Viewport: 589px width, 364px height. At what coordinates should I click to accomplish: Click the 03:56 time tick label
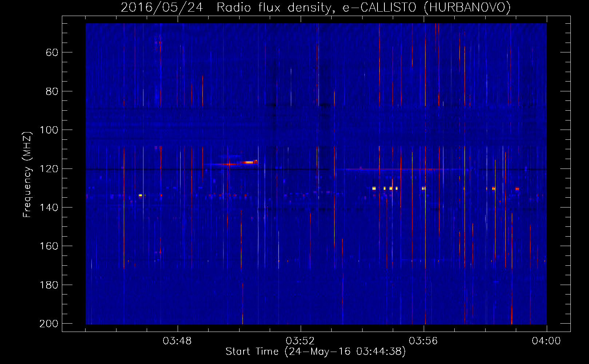click(423, 341)
